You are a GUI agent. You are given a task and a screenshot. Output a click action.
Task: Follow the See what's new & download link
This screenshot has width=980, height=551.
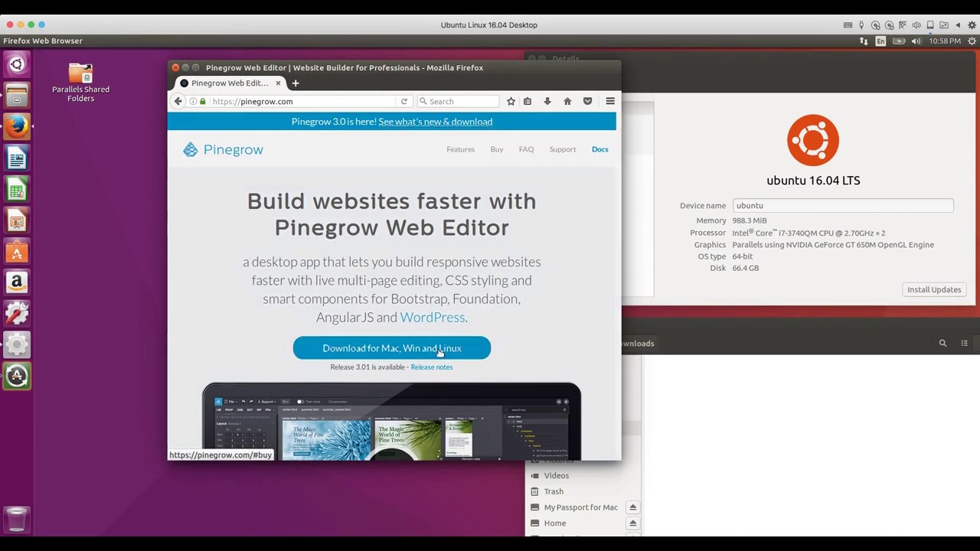(x=435, y=122)
